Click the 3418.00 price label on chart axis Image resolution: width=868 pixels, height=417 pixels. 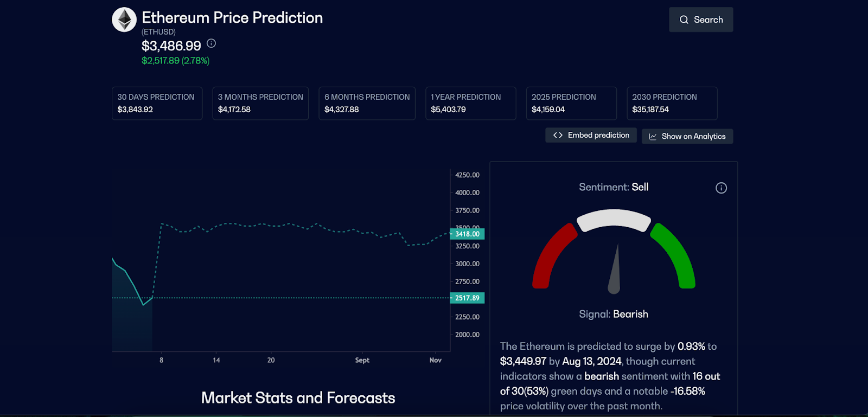coord(467,234)
